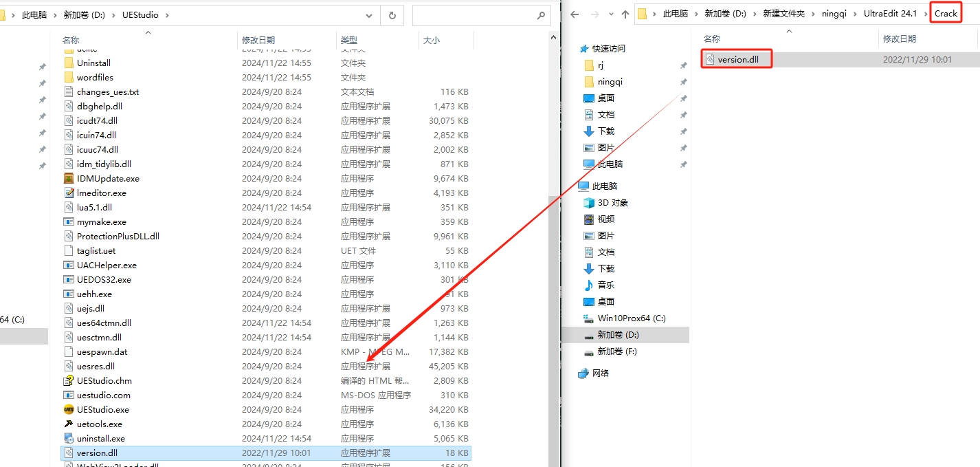The height and width of the screenshot is (467, 980).
Task: Click the UEStudio.exe application icon
Action: click(68, 409)
